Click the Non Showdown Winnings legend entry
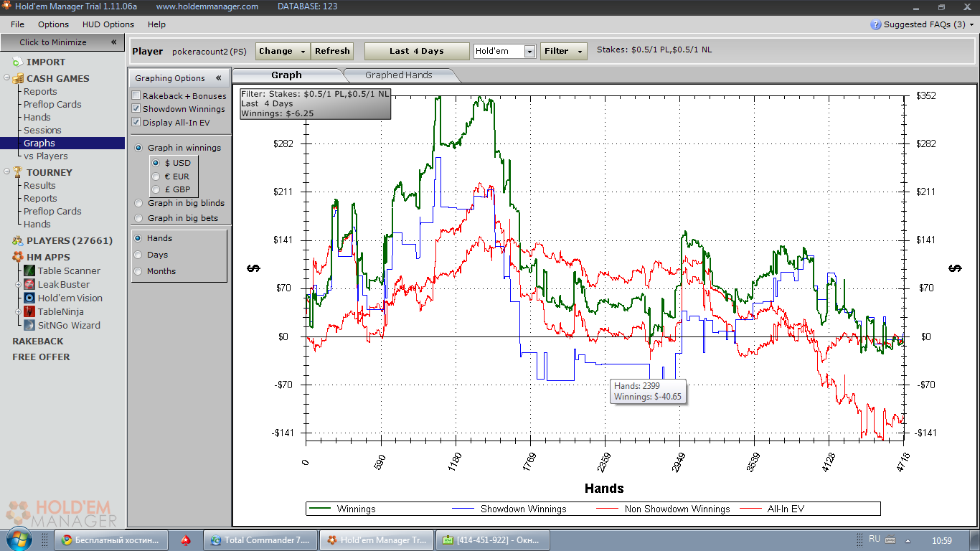 pos(664,509)
